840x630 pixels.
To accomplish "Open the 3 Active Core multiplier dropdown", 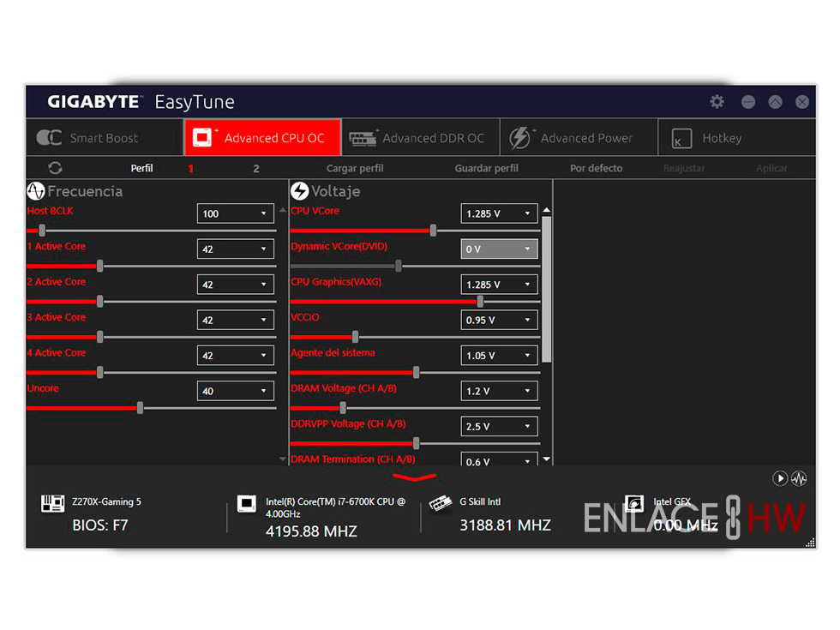I will coord(235,320).
